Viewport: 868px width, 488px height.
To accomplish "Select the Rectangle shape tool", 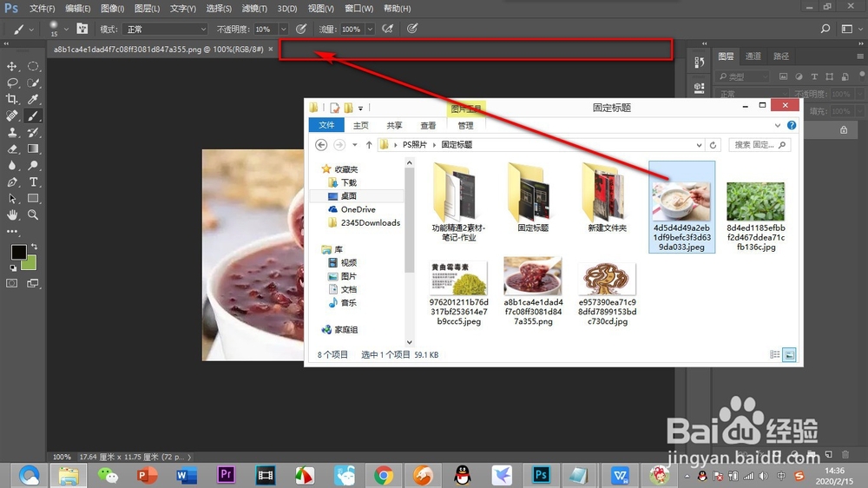I will (x=33, y=198).
